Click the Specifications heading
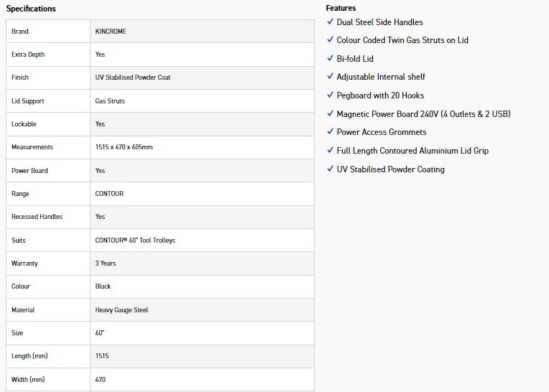 click(x=31, y=9)
